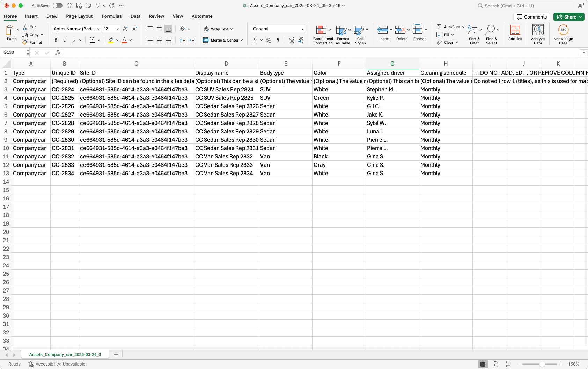Viewport: 588px width, 369px height.
Task: Open Find & Select
Action: point(492,34)
